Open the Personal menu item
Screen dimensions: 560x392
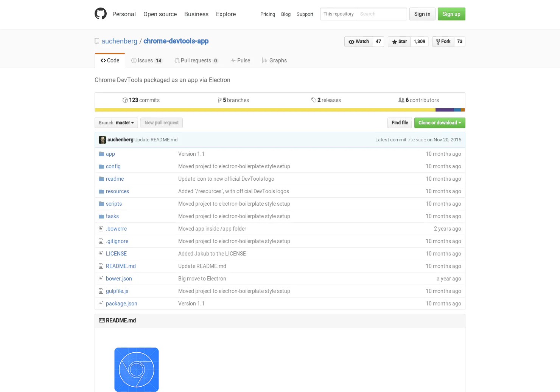124,14
